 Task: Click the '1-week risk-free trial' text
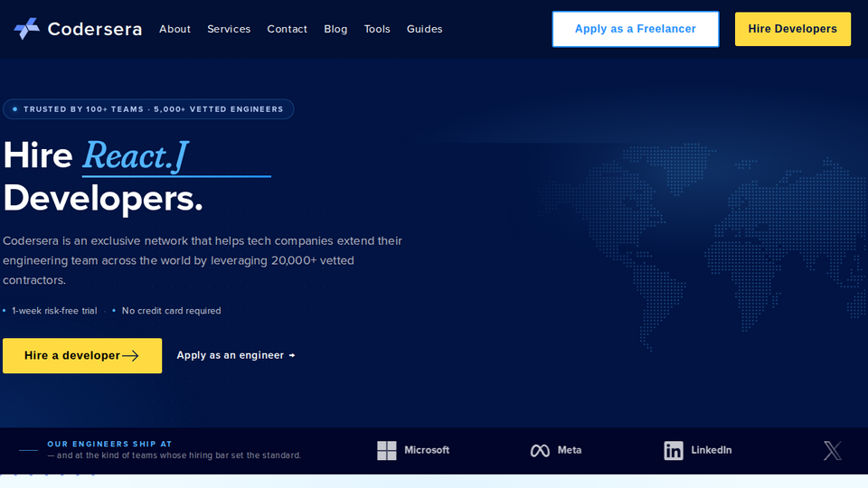pyautogui.click(x=54, y=311)
